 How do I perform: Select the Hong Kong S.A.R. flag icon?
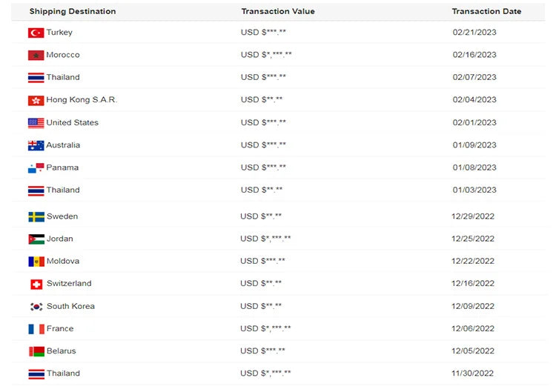point(36,100)
